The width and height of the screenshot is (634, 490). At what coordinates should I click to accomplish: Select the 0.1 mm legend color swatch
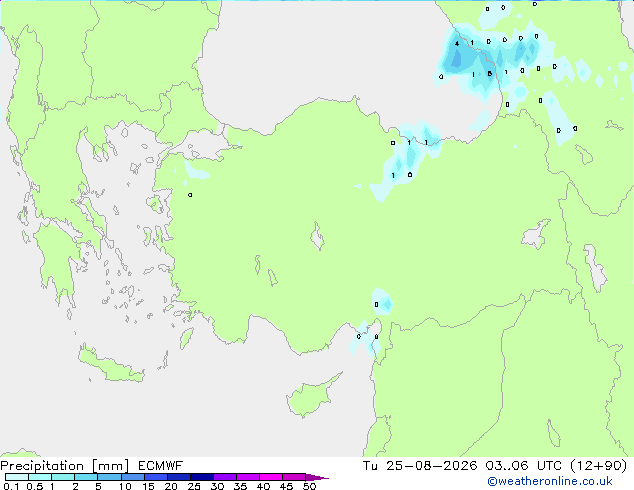click(x=17, y=477)
